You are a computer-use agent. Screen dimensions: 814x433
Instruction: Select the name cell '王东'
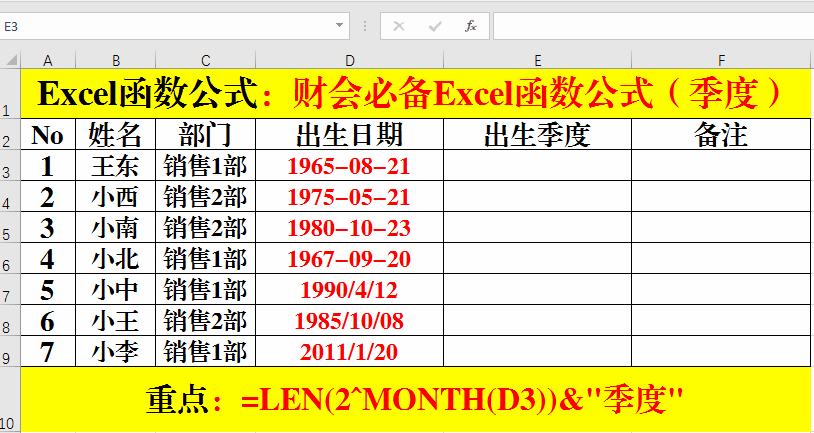pyautogui.click(x=116, y=166)
